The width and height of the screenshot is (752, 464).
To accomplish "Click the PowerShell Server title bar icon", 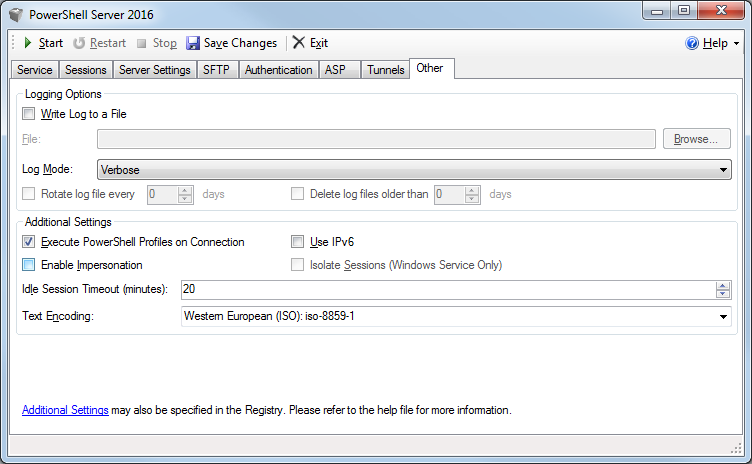I will point(16,15).
